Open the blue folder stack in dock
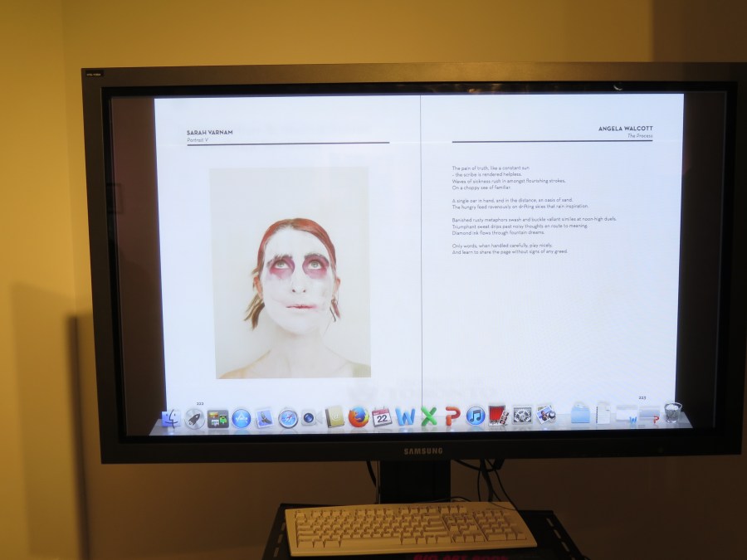 (x=580, y=413)
